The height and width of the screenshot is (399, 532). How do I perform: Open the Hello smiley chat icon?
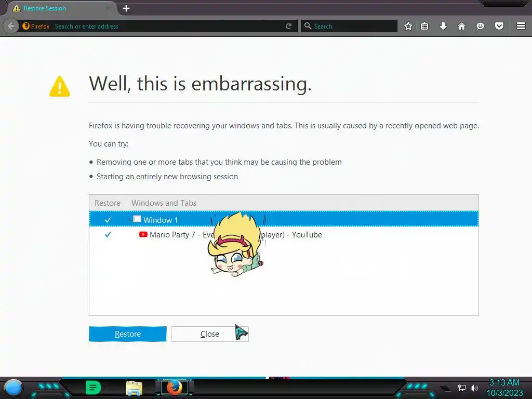point(481,26)
